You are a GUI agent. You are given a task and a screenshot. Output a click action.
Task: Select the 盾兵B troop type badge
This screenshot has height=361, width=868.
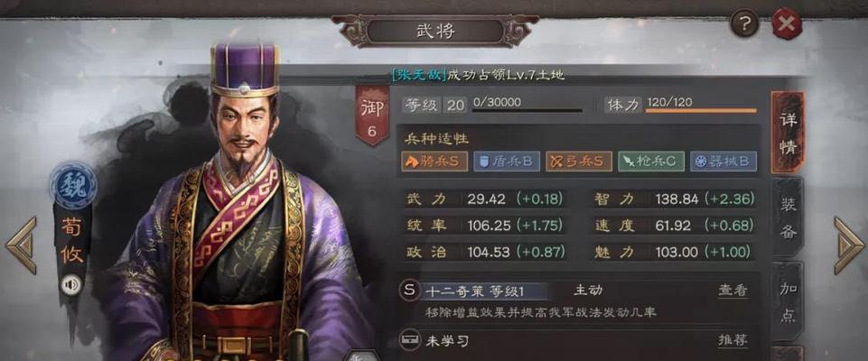tap(507, 162)
